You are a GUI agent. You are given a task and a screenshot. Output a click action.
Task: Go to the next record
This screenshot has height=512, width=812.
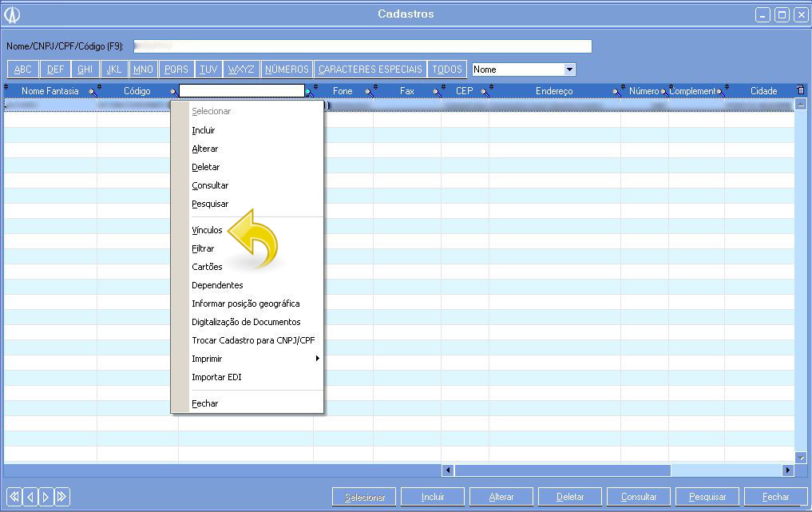tap(46, 497)
